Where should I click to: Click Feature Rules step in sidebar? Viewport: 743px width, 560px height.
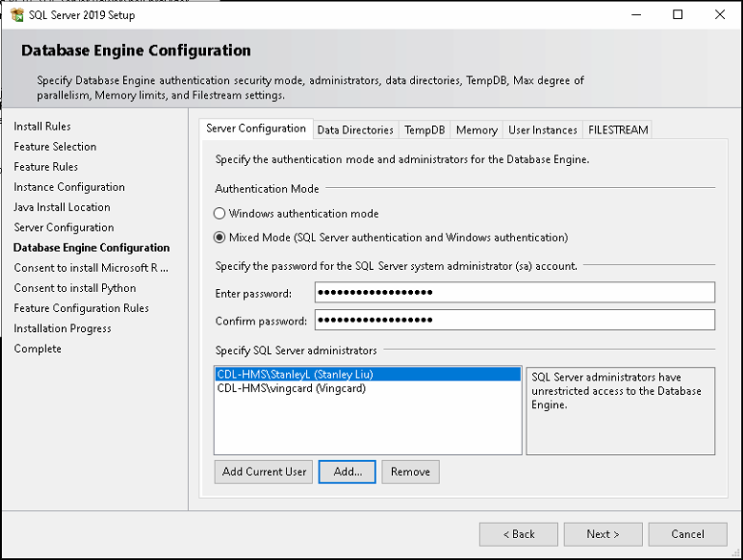coord(46,167)
